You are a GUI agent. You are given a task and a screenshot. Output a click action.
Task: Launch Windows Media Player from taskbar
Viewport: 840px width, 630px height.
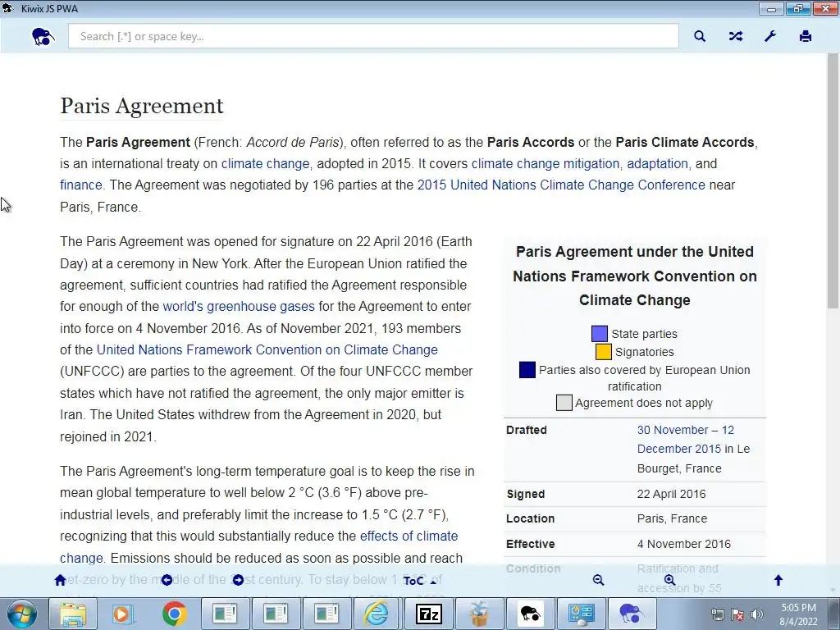click(123, 614)
